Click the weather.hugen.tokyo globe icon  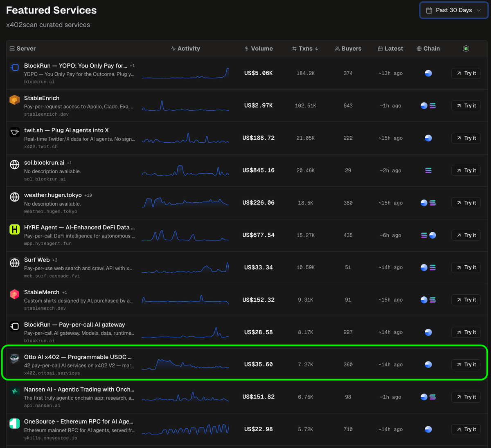15,197
